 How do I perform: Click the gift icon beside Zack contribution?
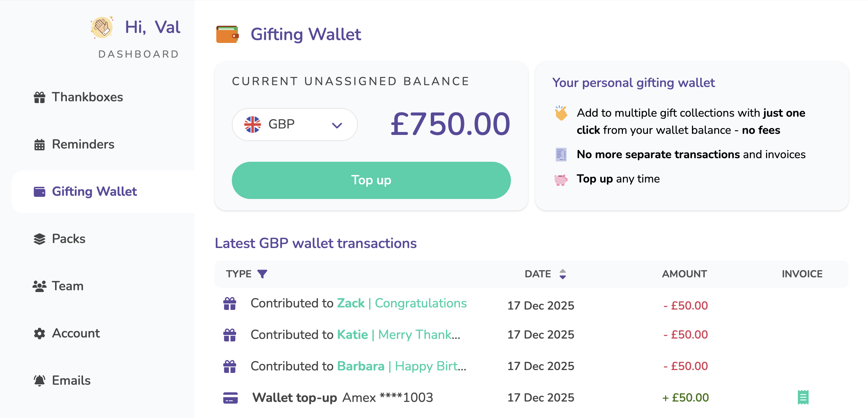pos(230,304)
